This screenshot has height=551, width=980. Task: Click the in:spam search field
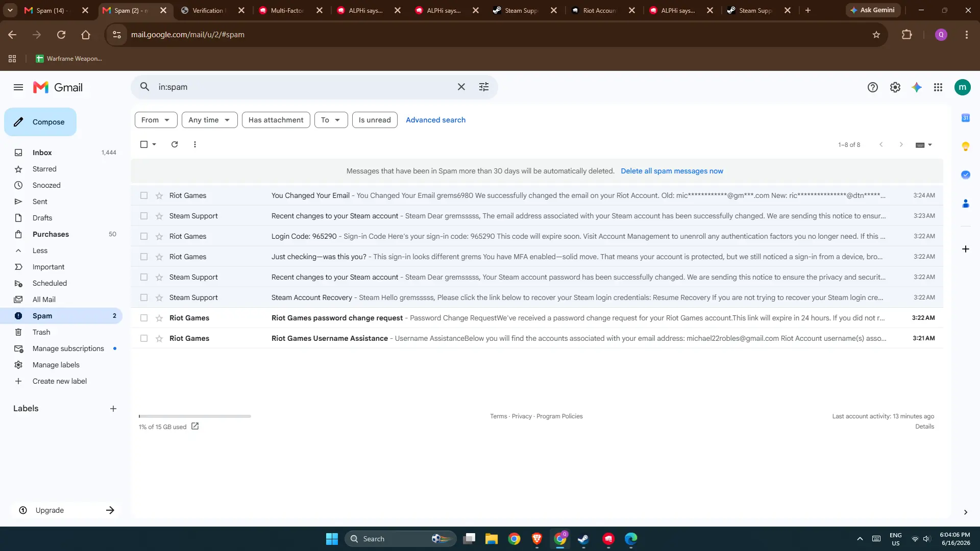tap(304, 87)
